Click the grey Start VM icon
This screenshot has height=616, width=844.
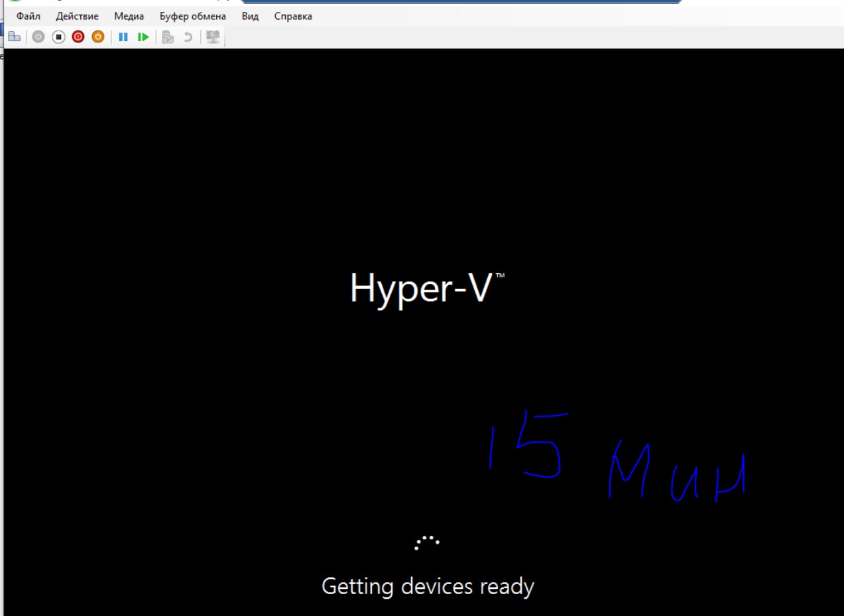coord(38,37)
